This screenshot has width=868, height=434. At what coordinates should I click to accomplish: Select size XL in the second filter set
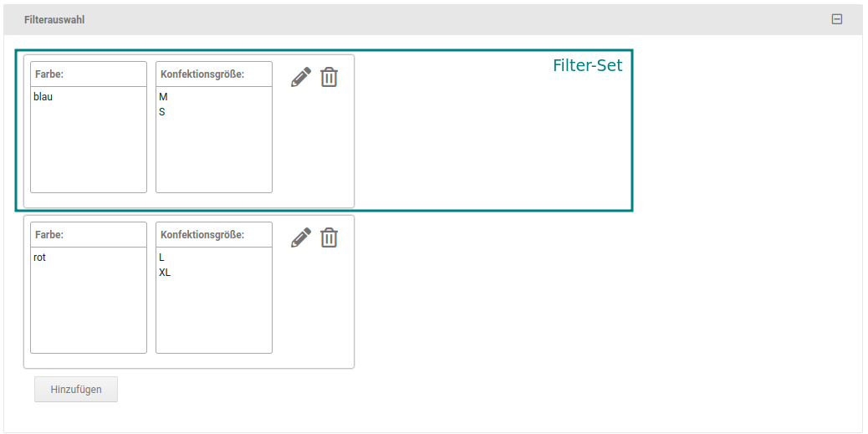pos(165,273)
